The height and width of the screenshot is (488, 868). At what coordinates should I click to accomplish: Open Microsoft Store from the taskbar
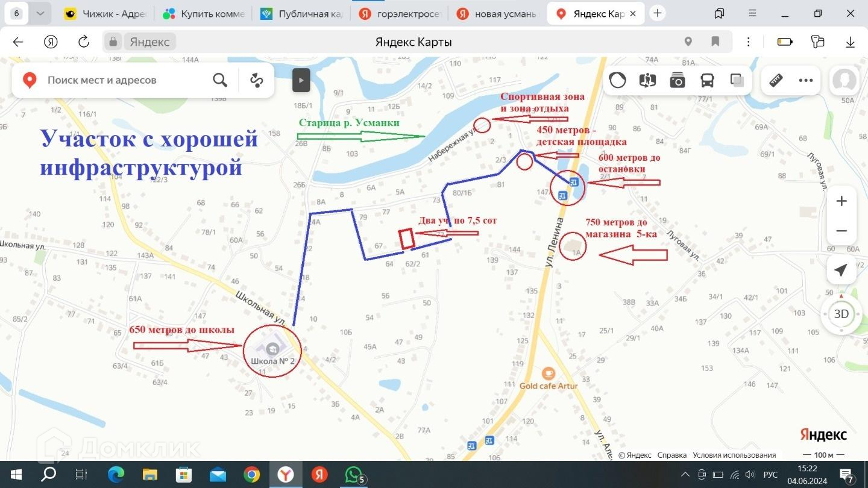click(x=183, y=475)
